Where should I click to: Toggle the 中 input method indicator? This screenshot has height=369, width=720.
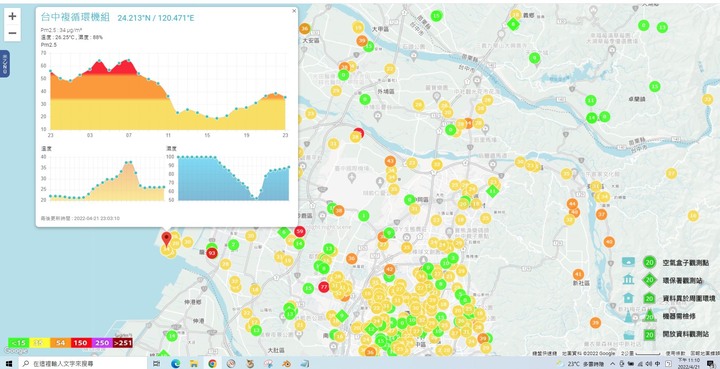pyautogui.click(x=658, y=363)
